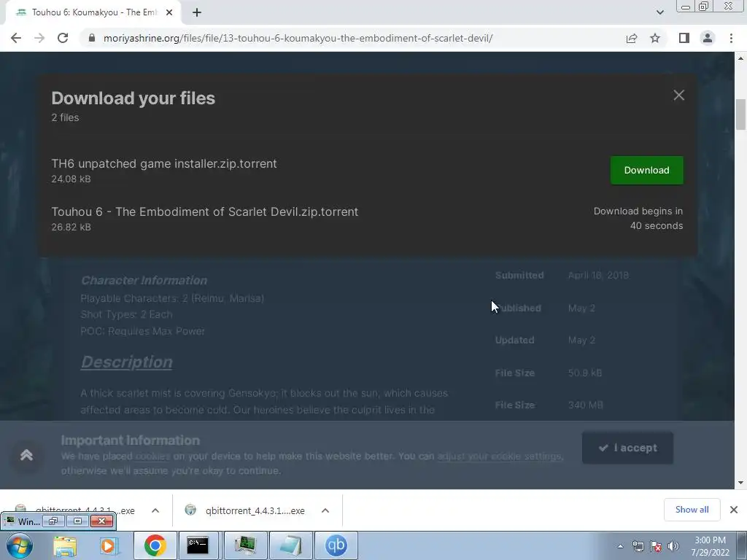The width and height of the screenshot is (747, 560).
Task: Launch Windows Media Player from taskbar
Action: (109, 545)
